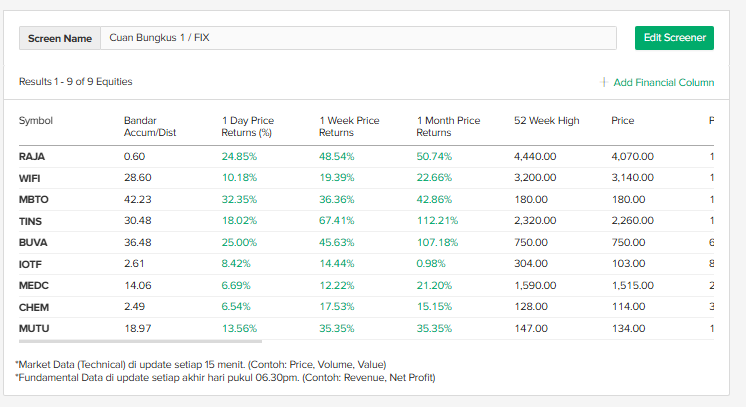Click the Add Financial Column link
746x407 pixels.
(x=663, y=82)
